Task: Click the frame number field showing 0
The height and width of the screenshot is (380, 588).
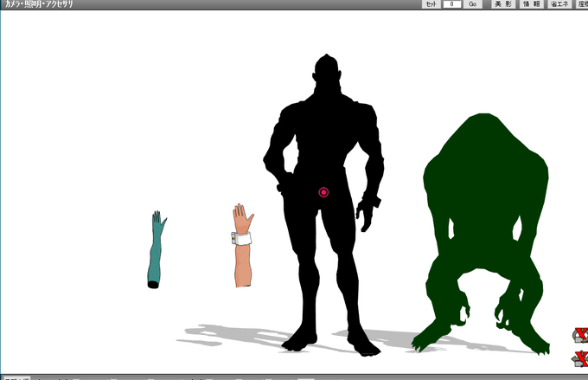Action: pyautogui.click(x=452, y=4)
